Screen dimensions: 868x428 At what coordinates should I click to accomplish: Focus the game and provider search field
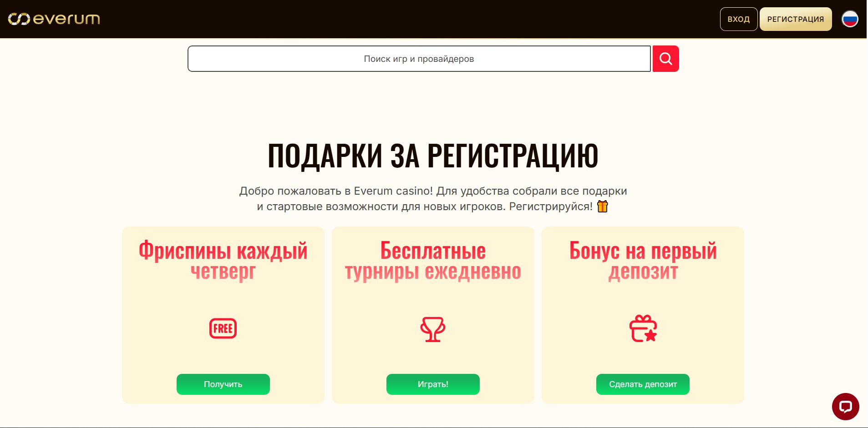[x=419, y=59]
